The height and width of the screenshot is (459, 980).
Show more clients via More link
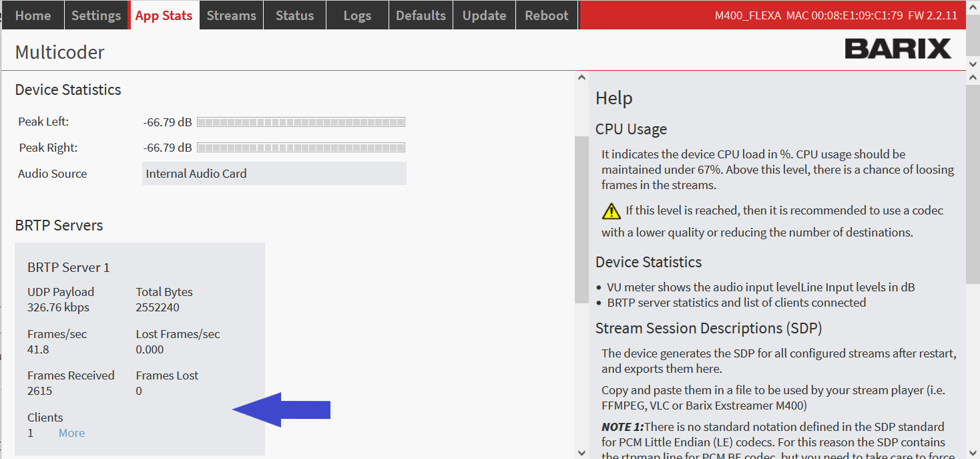(71, 433)
